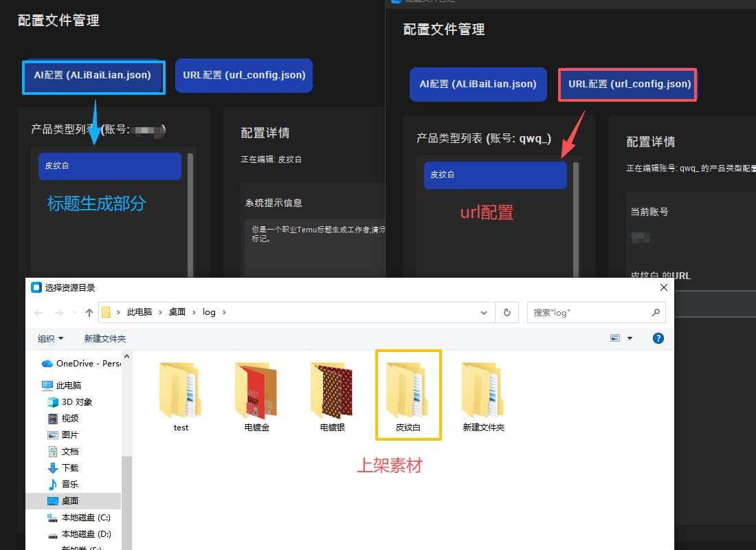Open the blue help question mark icon
Image resolution: width=756 pixels, height=550 pixels.
click(x=658, y=338)
